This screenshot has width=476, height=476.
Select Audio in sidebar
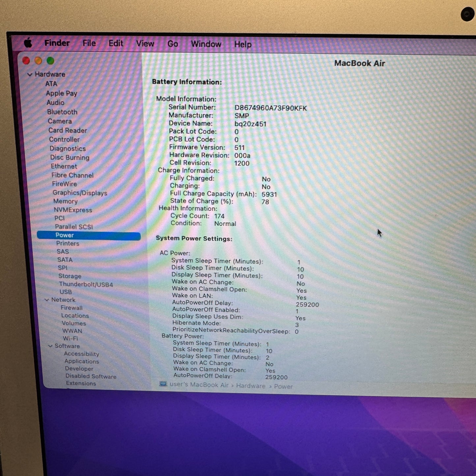coord(55,102)
